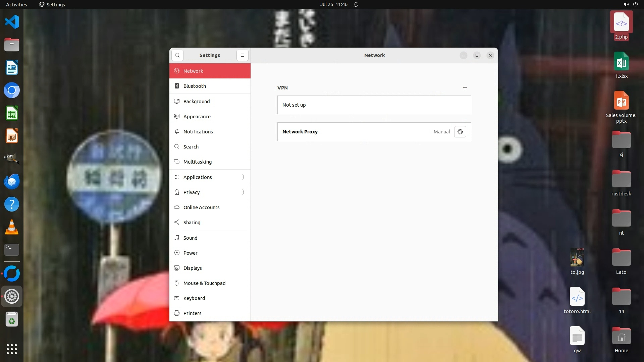Open the Displays settings panel
Screen dimensions: 644x362
(x=192, y=268)
